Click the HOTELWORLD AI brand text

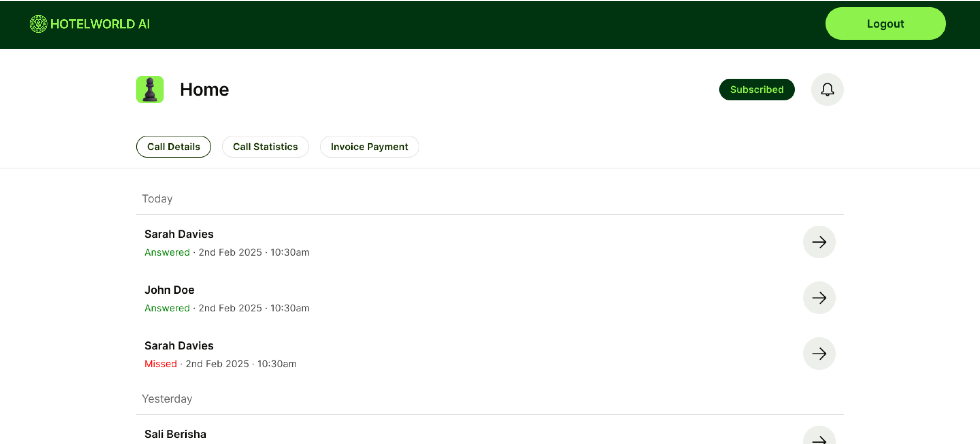pos(100,24)
